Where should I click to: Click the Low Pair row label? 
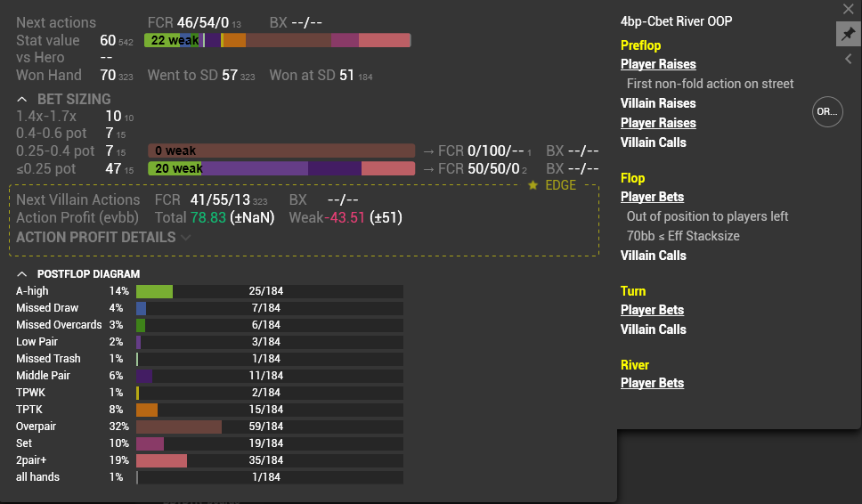[37, 342]
